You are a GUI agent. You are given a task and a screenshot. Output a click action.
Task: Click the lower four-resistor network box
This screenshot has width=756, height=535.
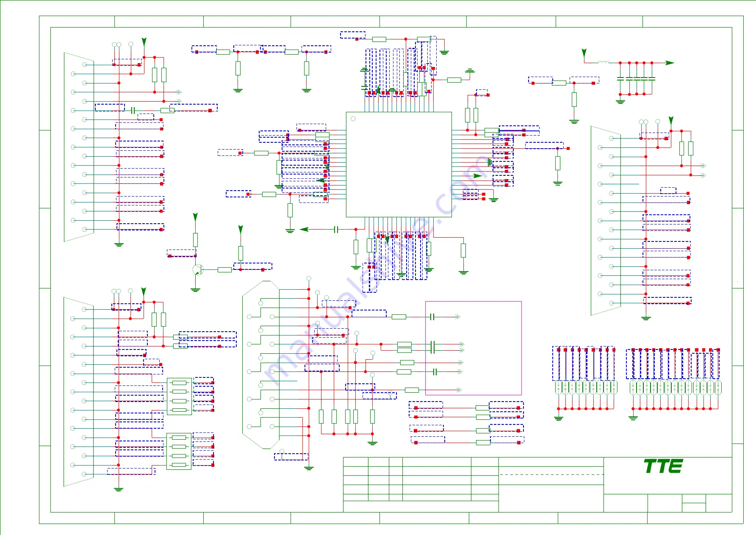(179, 451)
